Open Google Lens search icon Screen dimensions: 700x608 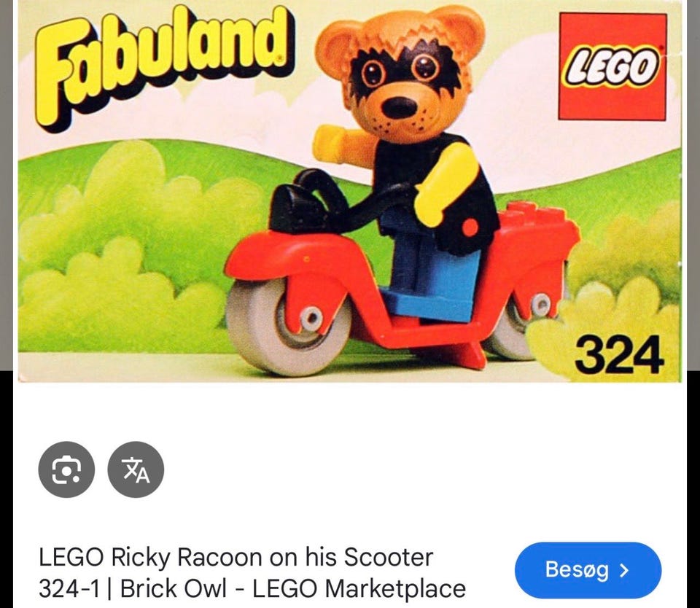pos(66,469)
